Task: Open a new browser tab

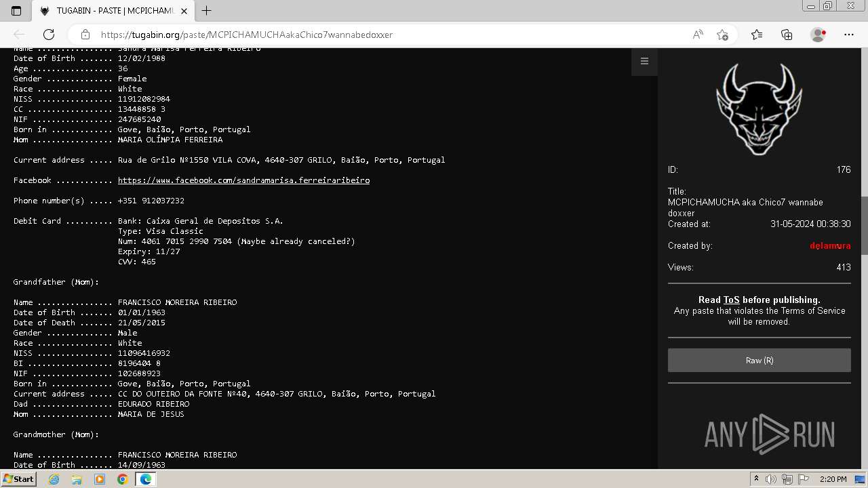Action: (207, 11)
